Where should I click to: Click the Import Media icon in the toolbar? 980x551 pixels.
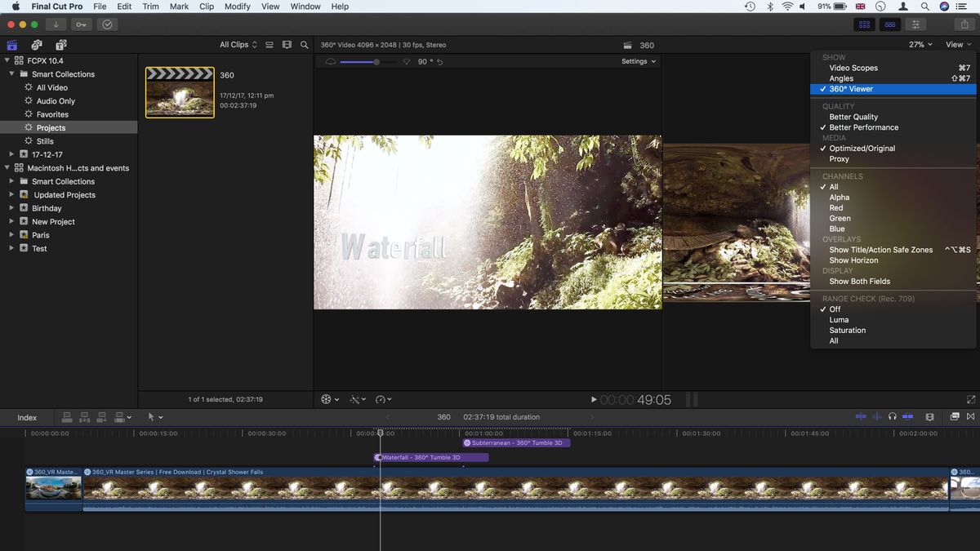coord(55,24)
